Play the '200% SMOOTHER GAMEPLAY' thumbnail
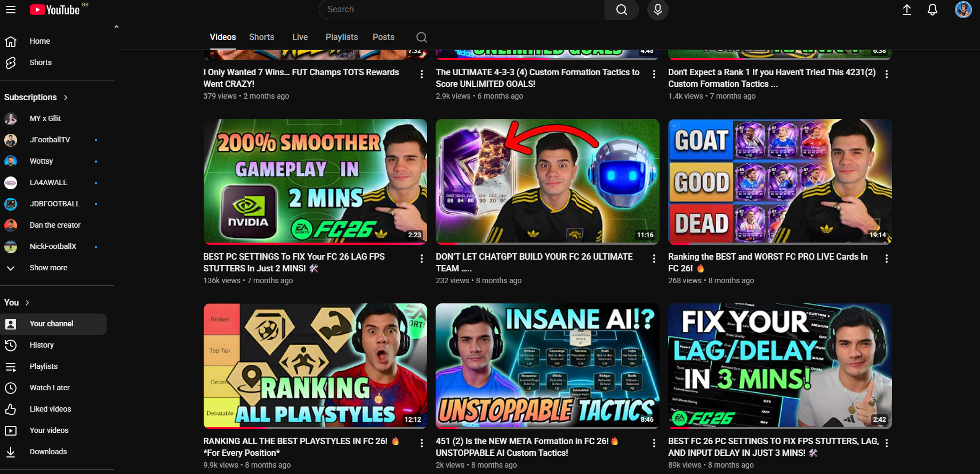 (315, 181)
